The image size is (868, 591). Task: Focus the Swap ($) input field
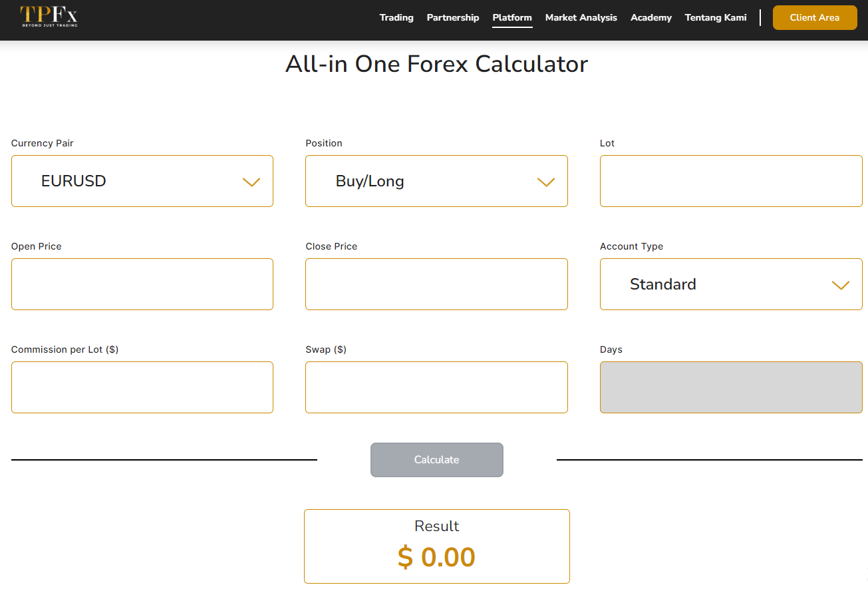coord(436,387)
